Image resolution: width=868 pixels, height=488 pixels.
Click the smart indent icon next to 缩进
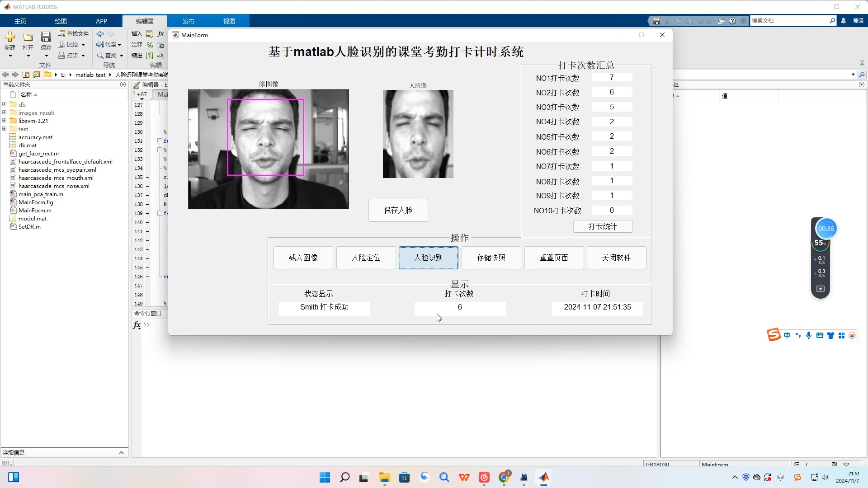tap(150, 56)
